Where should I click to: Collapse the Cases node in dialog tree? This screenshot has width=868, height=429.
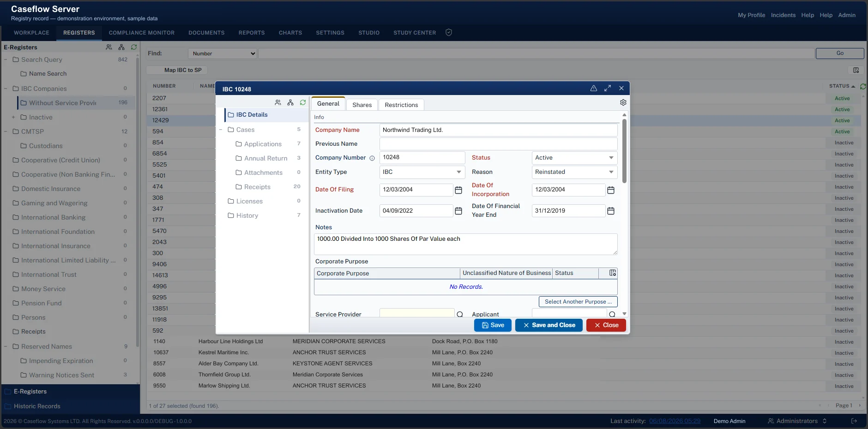(x=221, y=130)
